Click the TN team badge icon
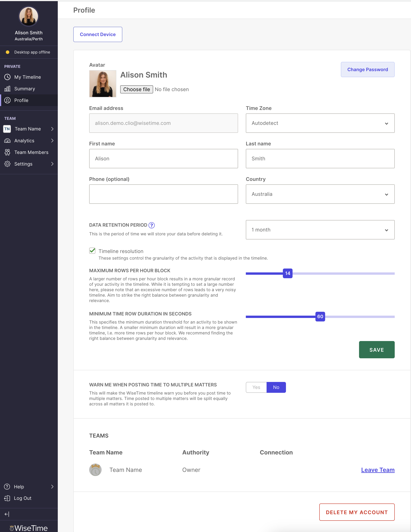Screen dimensions: 411x532 (x=7, y=129)
